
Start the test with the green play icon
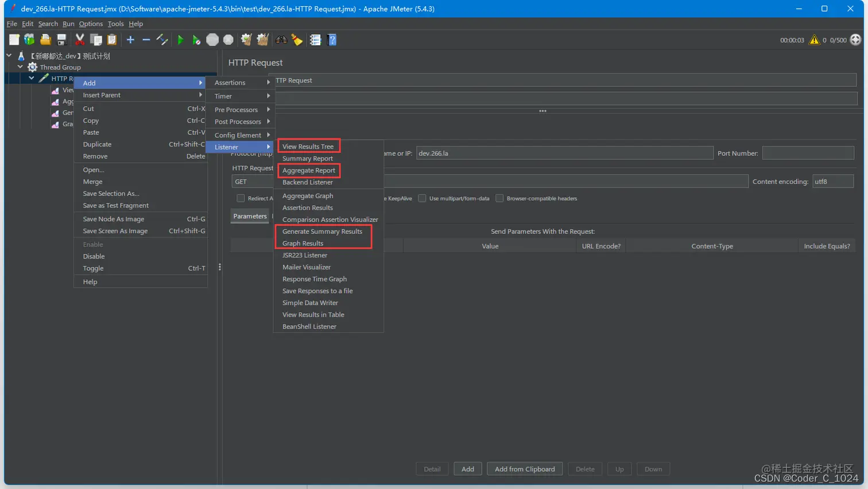180,40
